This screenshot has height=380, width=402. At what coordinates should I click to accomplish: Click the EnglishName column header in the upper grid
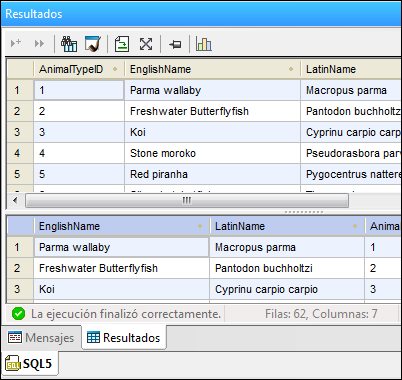pyautogui.click(x=212, y=69)
